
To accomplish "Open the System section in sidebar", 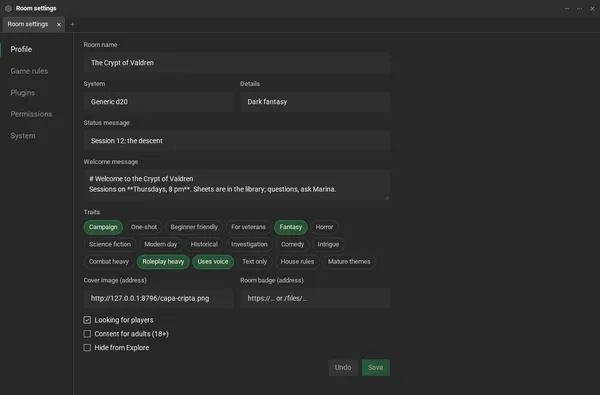I will (x=23, y=136).
